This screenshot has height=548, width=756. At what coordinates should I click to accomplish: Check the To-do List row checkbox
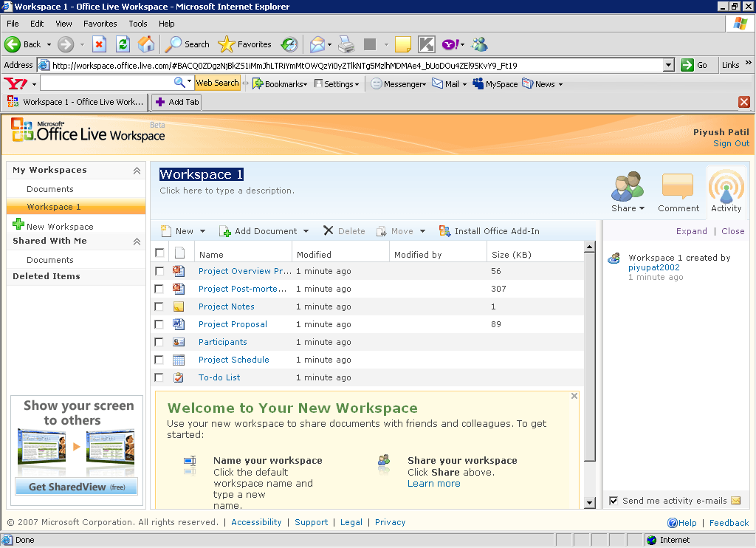159,377
